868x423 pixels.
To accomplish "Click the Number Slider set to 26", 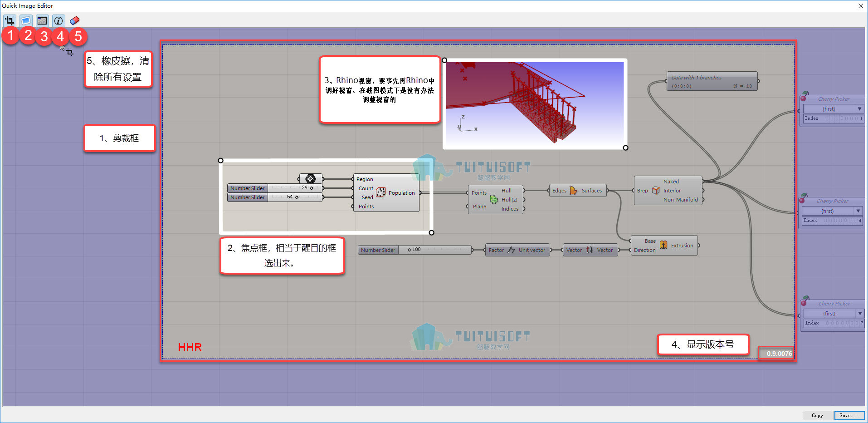I will pyautogui.click(x=275, y=188).
